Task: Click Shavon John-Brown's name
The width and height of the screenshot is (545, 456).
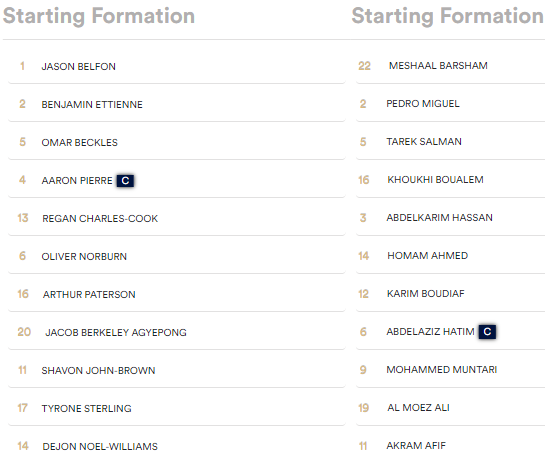Action: tap(98, 370)
